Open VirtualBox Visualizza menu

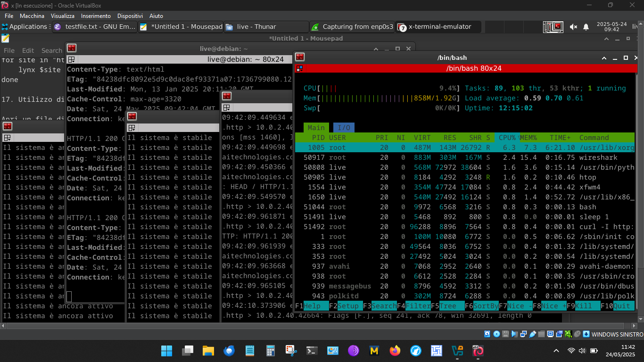(x=63, y=16)
